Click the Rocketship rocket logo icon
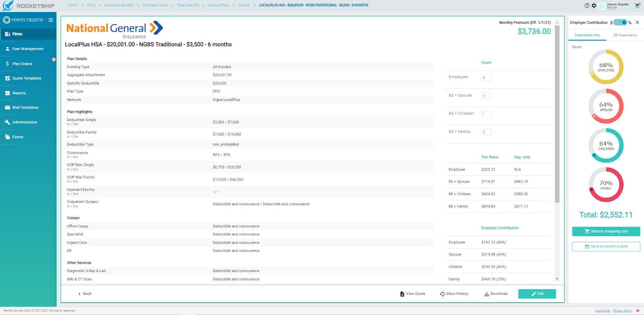This screenshot has width=644, height=315. pyautogui.click(x=8, y=6)
